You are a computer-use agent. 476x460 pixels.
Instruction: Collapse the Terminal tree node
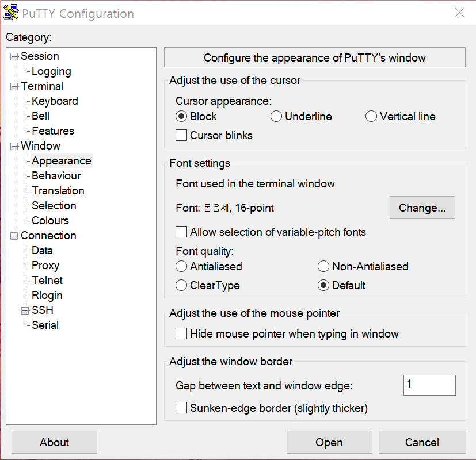[x=14, y=87]
